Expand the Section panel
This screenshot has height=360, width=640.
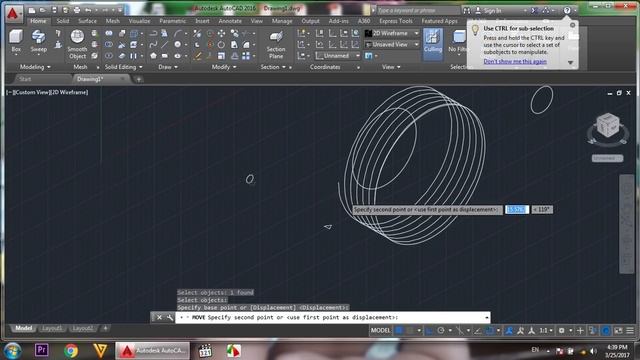coord(273,67)
